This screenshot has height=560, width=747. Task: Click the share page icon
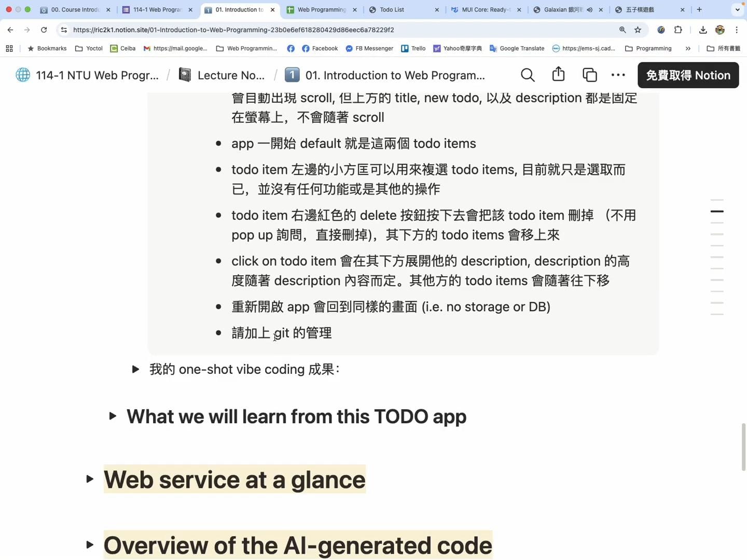pos(558,75)
